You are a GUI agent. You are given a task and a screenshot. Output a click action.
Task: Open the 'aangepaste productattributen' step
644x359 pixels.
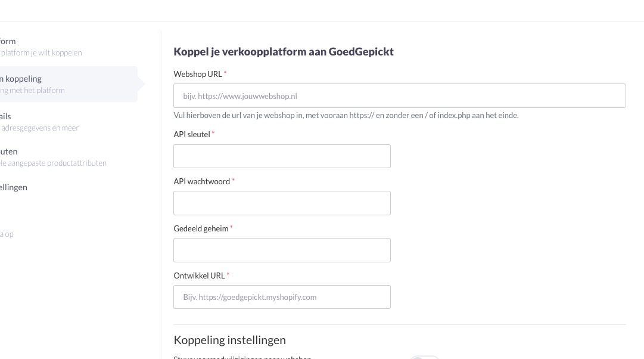(x=54, y=157)
